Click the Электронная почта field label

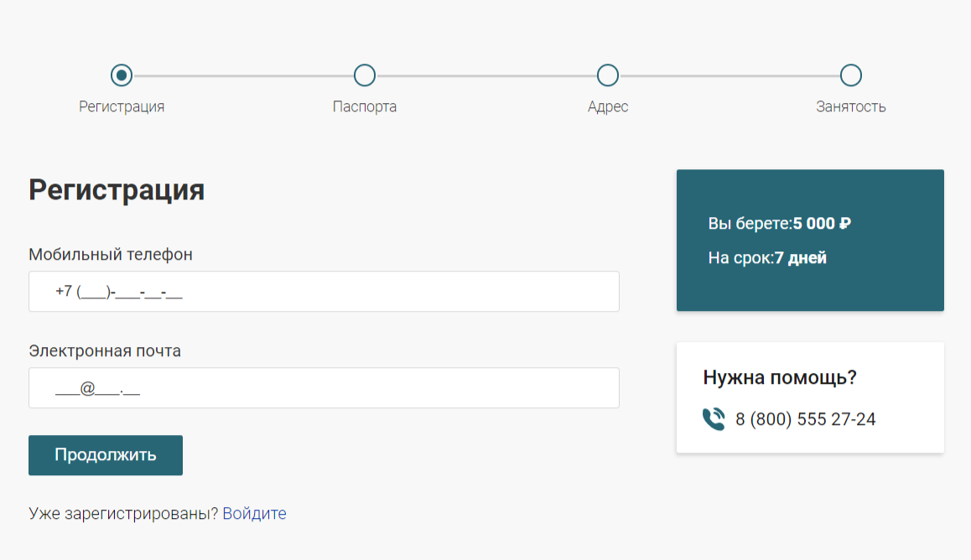click(105, 350)
